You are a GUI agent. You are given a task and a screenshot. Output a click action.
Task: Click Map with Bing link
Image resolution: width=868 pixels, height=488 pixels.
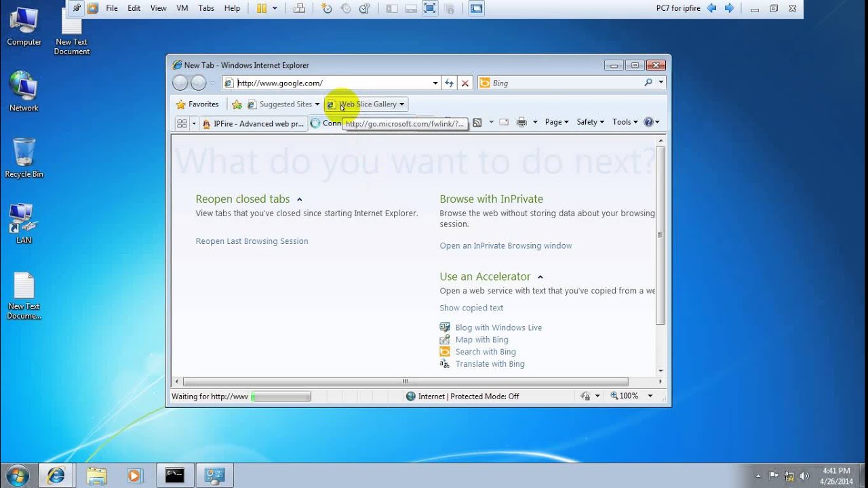coord(481,340)
